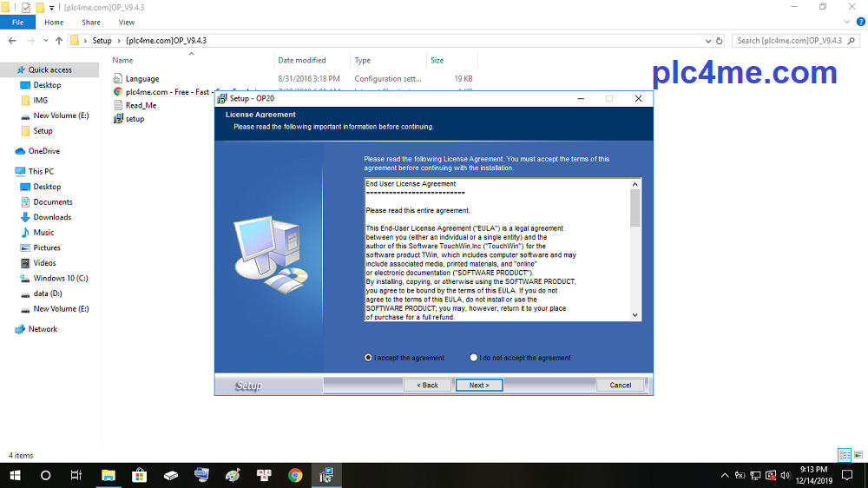
Task: Switch to the View ribbon tab
Action: tap(127, 23)
